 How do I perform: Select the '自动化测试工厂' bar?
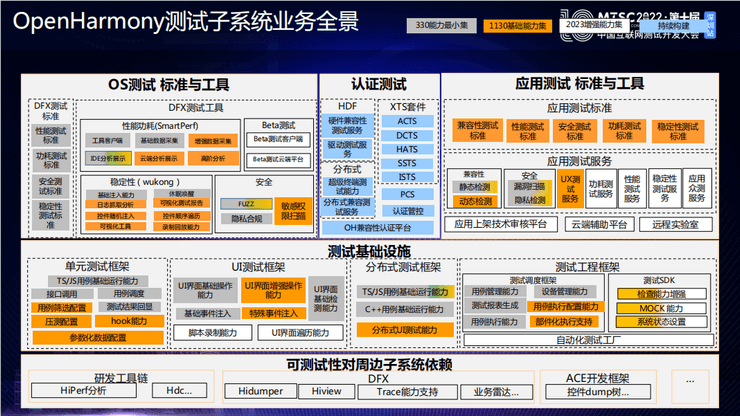588,340
